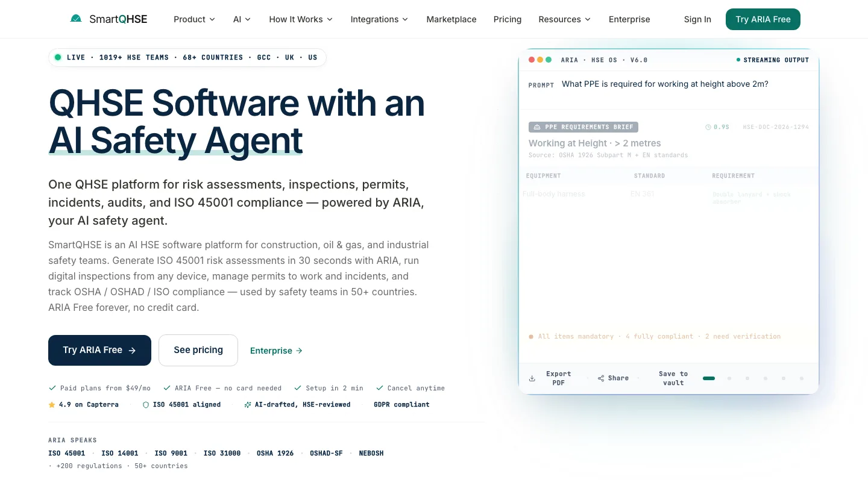The image size is (868, 488).
Task: Click the prompt text about PPE at height
Action: [x=665, y=84]
